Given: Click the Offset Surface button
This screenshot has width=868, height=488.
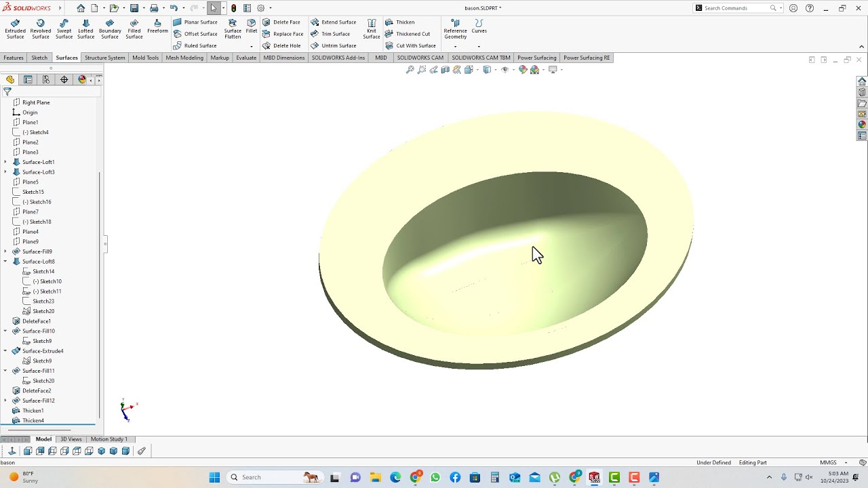Looking at the screenshot, I should 195,34.
